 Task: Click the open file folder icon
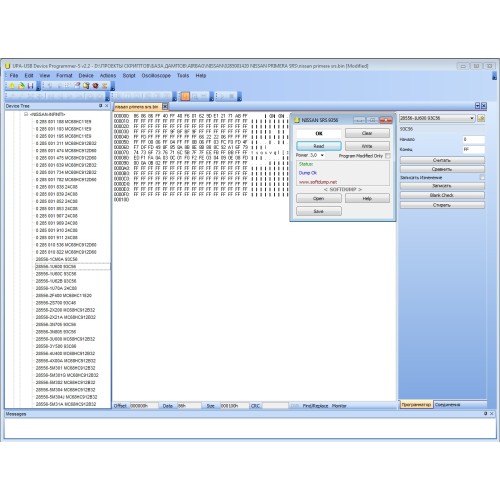point(21,86)
